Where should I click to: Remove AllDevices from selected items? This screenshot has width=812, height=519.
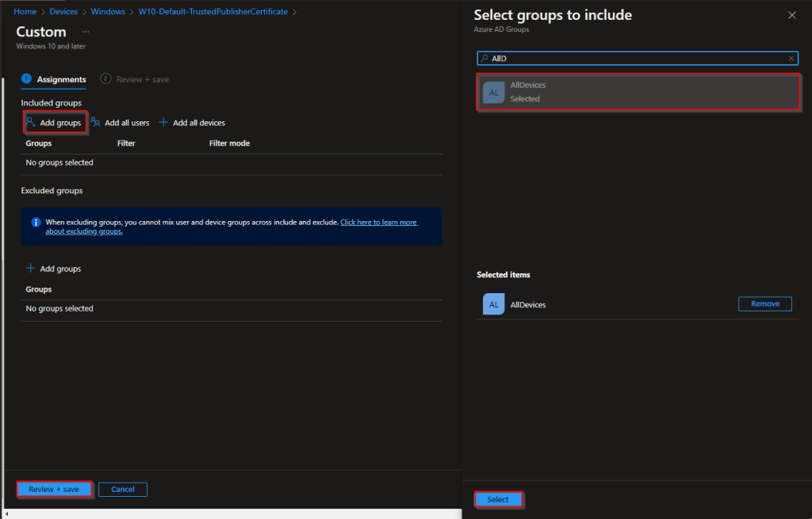point(764,304)
